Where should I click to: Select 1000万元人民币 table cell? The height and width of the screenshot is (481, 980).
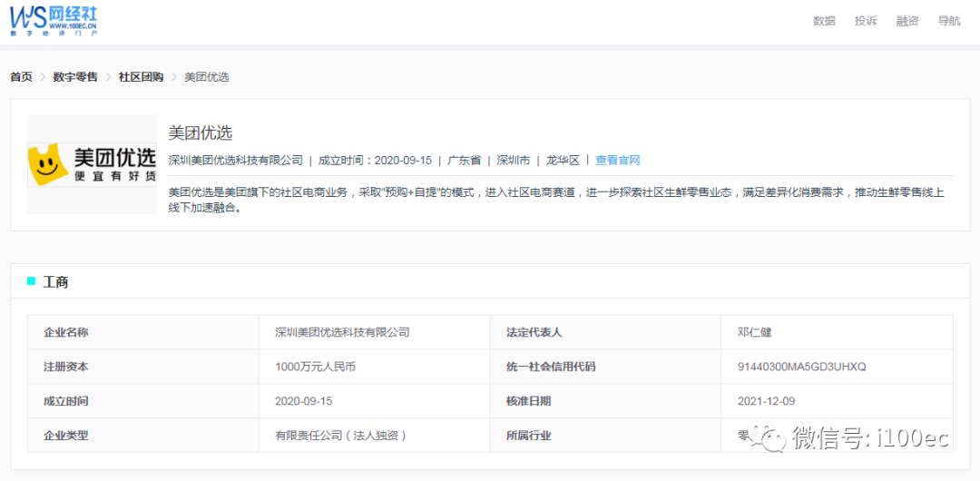click(x=375, y=367)
